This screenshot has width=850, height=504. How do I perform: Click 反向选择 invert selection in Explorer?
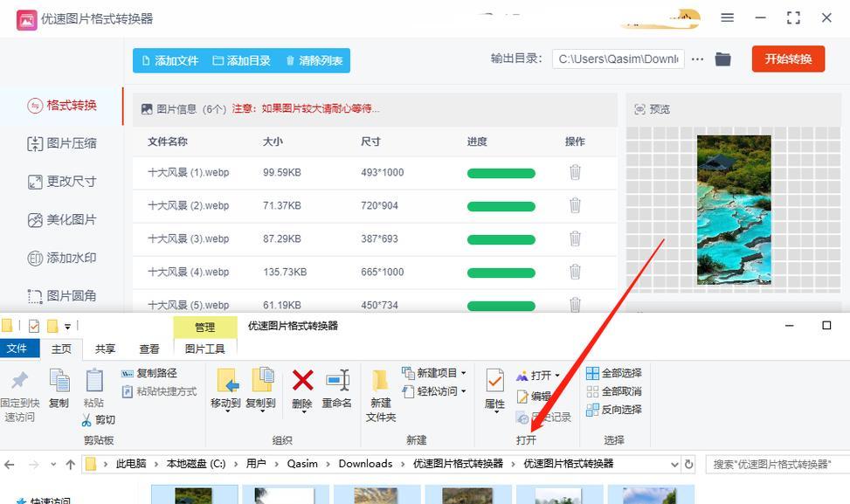tap(614, 410)
